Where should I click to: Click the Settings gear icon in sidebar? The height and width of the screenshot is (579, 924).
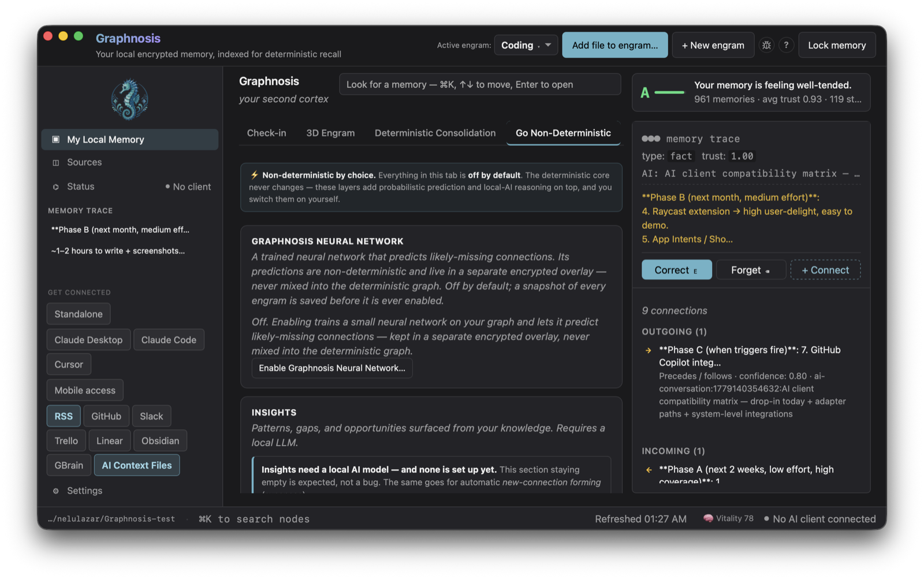pyautogui.click(x=56, y=491)
